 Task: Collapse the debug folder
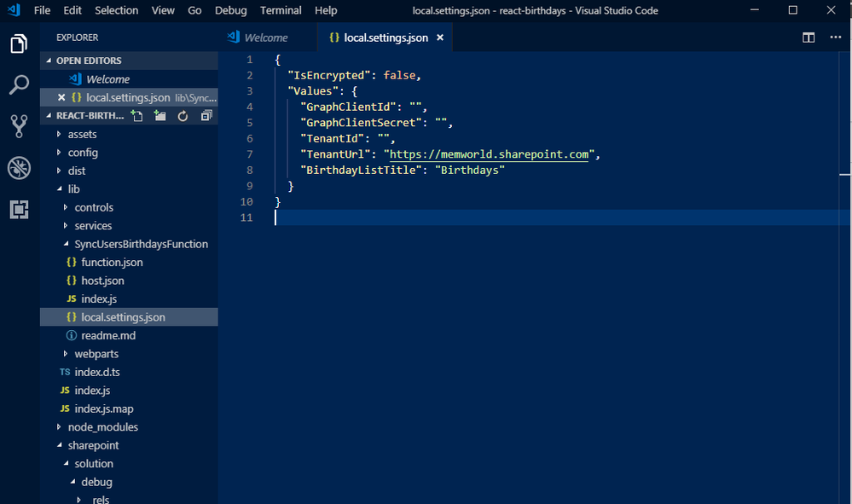point(130,482)
